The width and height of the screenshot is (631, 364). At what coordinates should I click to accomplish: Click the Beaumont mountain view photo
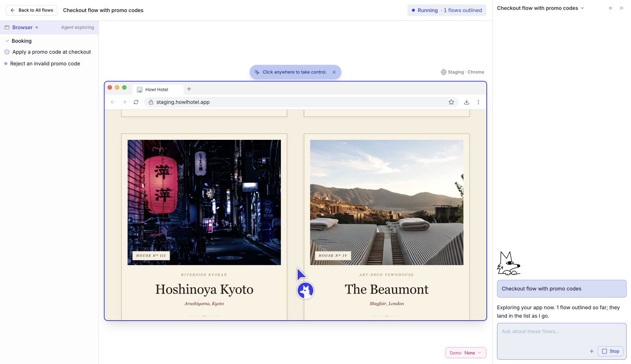pyautogui.click(x=387, y=202)
